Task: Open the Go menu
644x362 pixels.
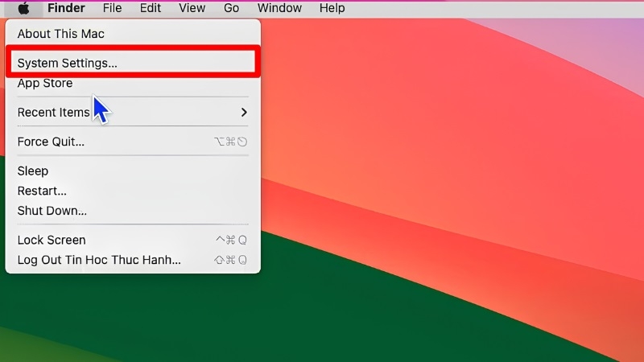Action: 231,8
